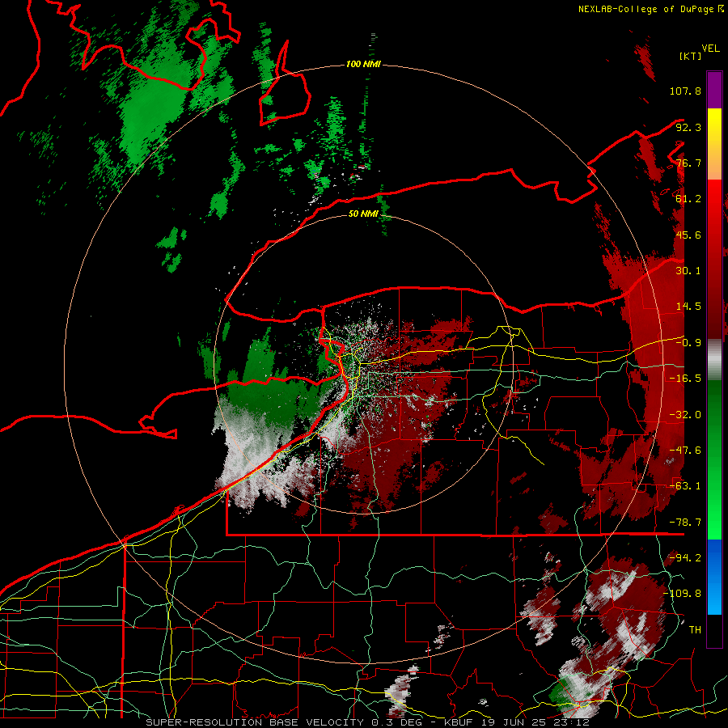Image resolution: width=728 pixels, height=728 pixels.
Task: Click the 107.8 velocity scale value
Action: pyautogui.click(x=685, y=91)
